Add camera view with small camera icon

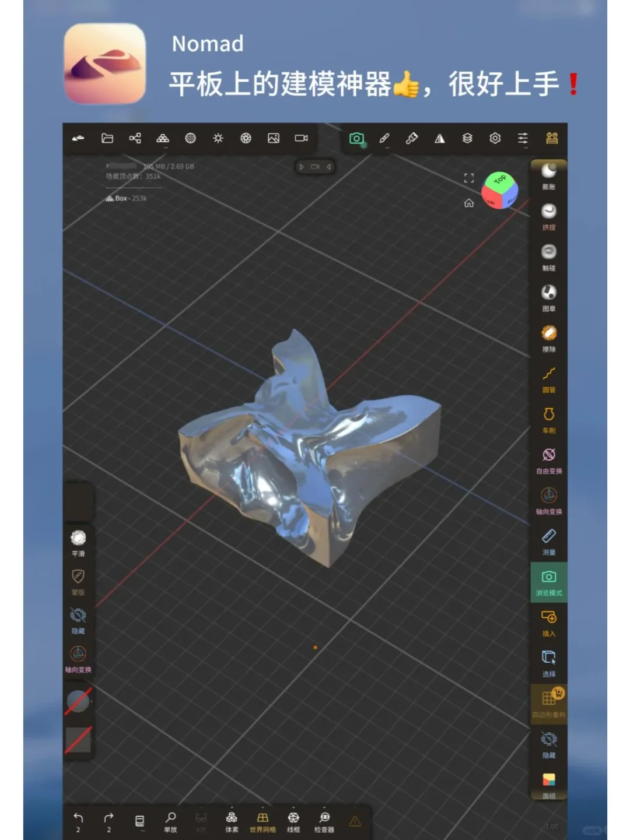(x=315, y=167)
